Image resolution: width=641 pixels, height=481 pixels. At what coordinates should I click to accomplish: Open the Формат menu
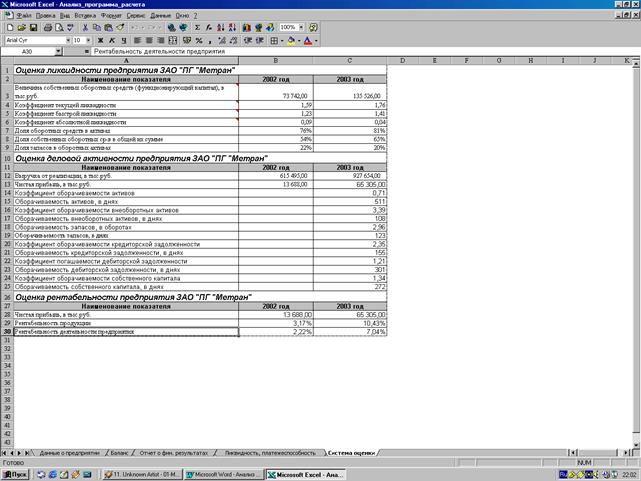pyautogui.click(x=111, y=16)
